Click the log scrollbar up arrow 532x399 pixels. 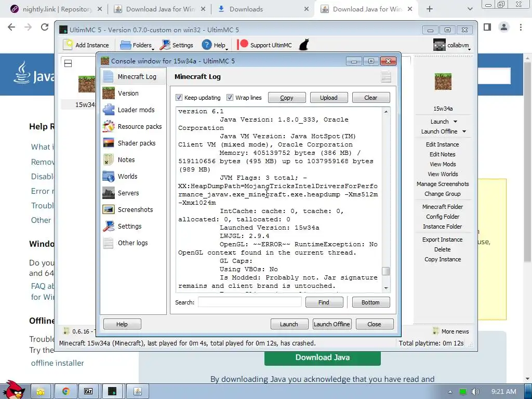(386, 112)
